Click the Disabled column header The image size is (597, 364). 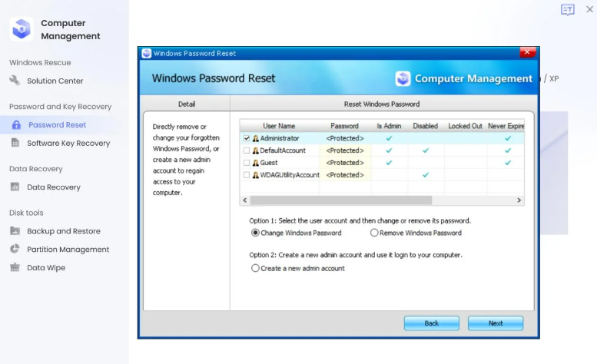(x=426, y=126)
